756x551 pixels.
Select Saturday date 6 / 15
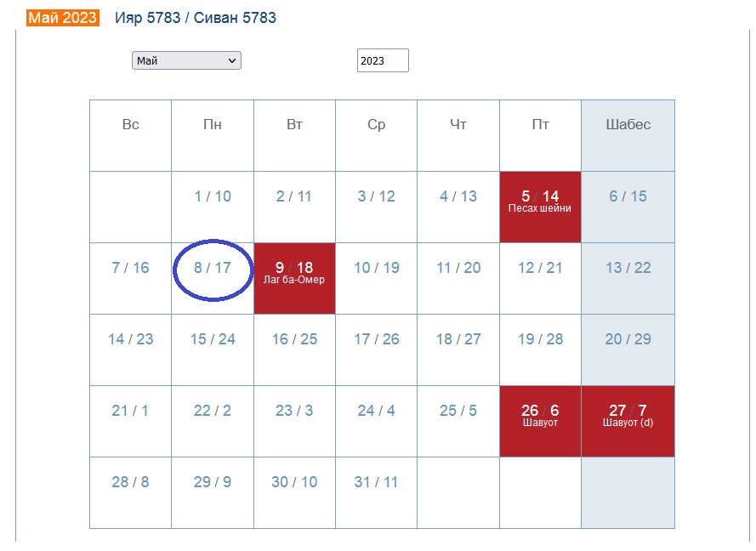point(628,196)
